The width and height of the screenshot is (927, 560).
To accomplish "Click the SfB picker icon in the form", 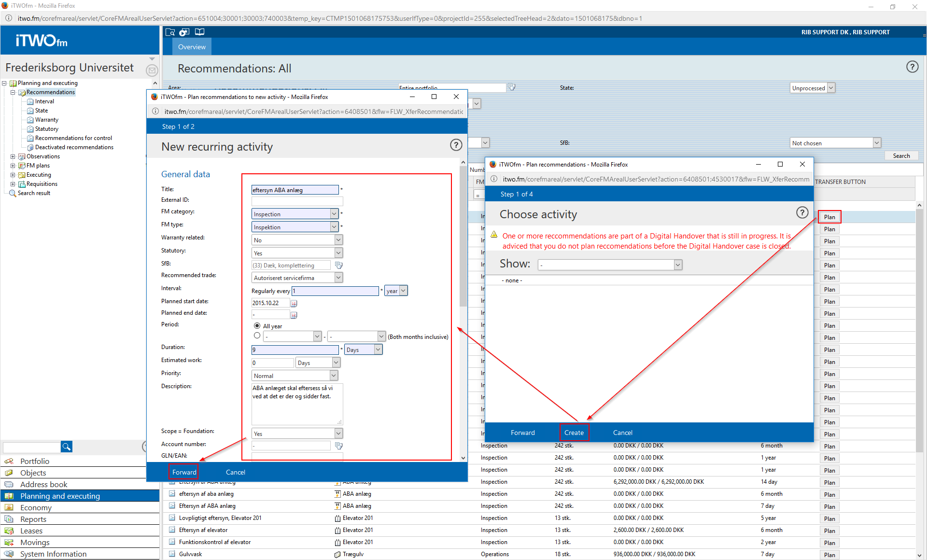I will (x=339, y=265).
